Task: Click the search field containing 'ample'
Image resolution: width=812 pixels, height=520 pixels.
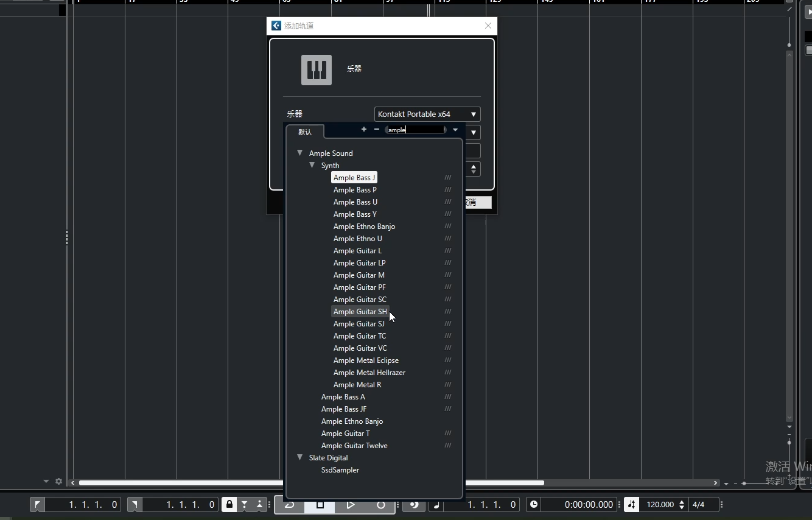Action: [416, 130]
